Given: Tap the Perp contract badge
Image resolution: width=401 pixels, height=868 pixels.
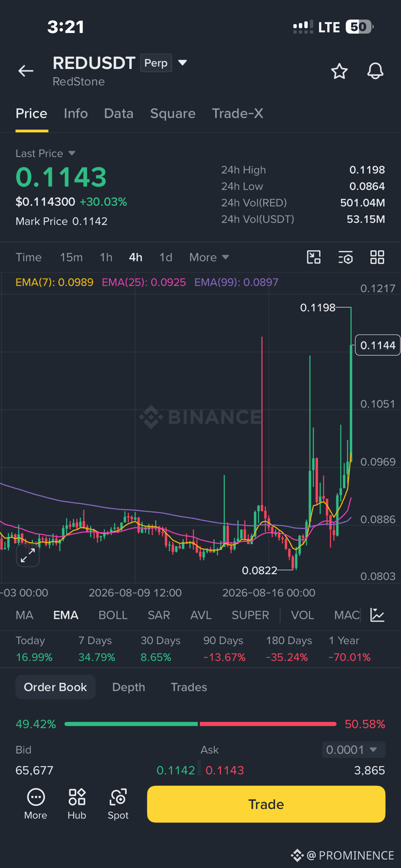Looking at the screenshot, I should click(x=156, y=63).
